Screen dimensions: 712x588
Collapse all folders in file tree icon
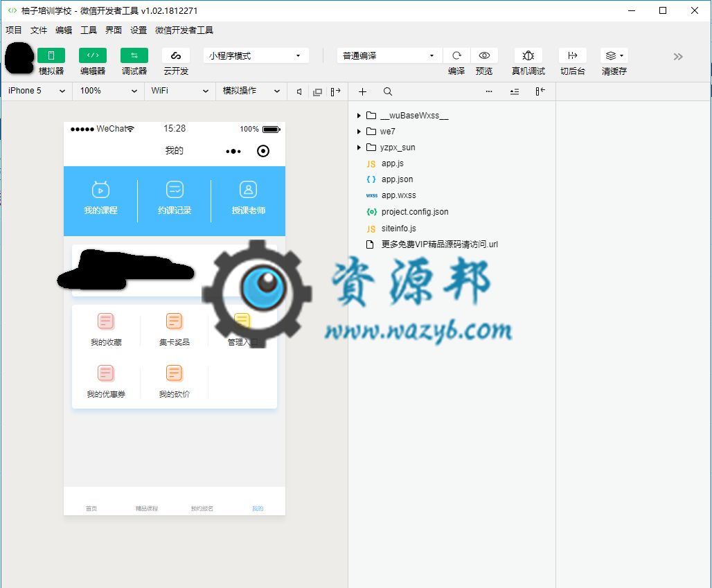(515, 91)
